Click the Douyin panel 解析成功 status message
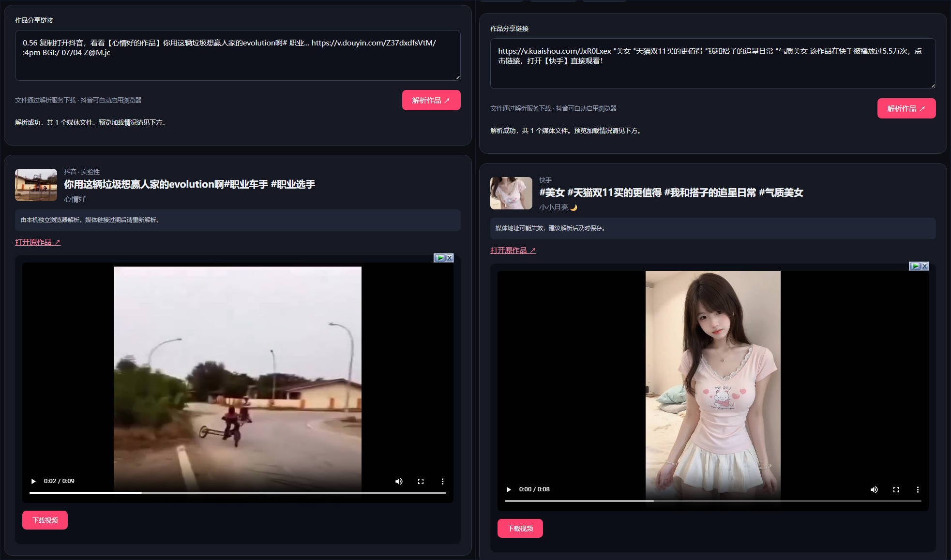The image size is (951, 560). pyautogui.click(x=91, y=122)
